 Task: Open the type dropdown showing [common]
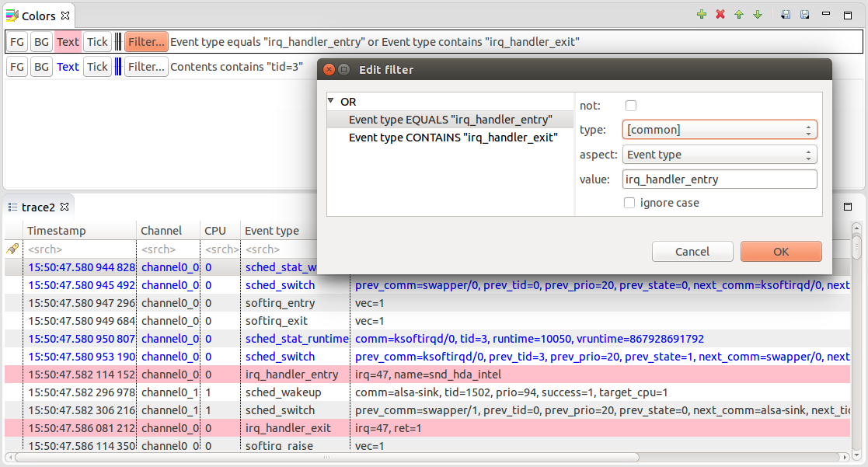point(719,130)
